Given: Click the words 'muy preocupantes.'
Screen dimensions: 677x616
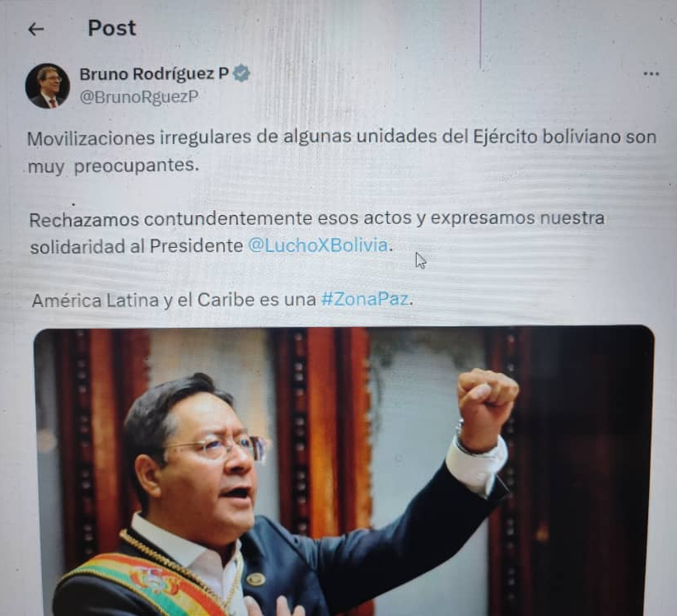Looking at the screenshot, I should pos(113,166).
